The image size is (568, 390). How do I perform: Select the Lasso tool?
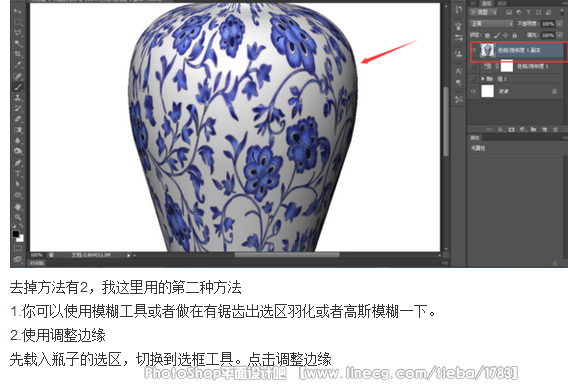(18, 33)
